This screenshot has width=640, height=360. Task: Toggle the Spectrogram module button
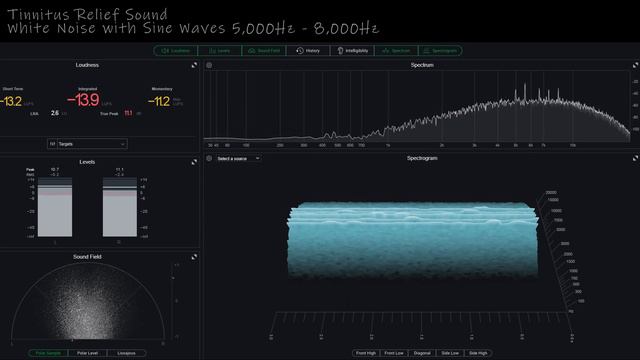pyautogui.click(x=440, y=51)
